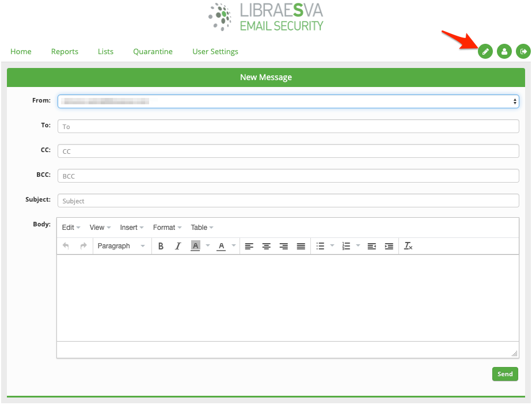The height and width of the screenshot is (405, 532).
Task: Click the increase indent icon
Action: (x=389, y=246)
